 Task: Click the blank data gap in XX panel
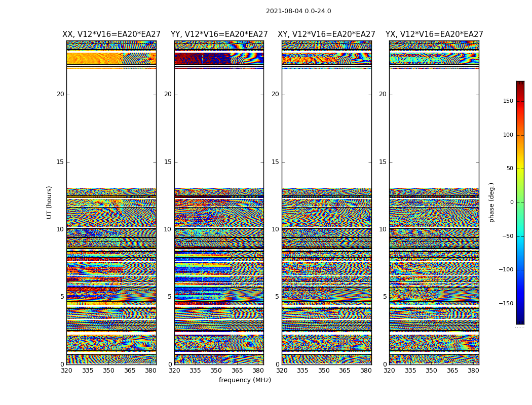click(111, 129)
